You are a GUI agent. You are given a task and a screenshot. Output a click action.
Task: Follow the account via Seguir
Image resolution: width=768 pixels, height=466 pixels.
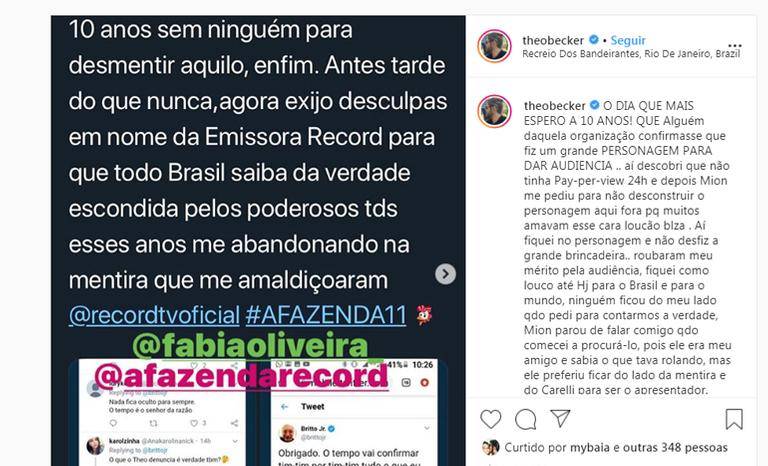pyautogui.click(x=628, y=40)
